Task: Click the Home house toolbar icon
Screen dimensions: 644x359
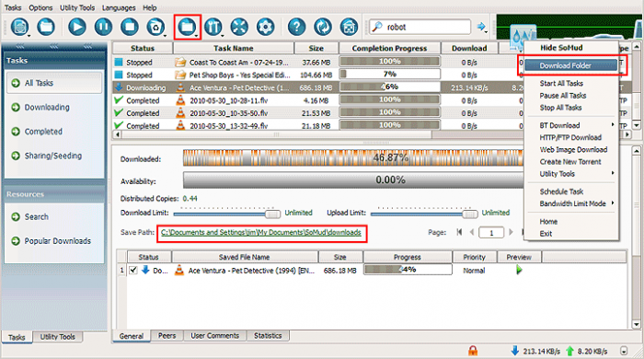Action: [349, 27]
